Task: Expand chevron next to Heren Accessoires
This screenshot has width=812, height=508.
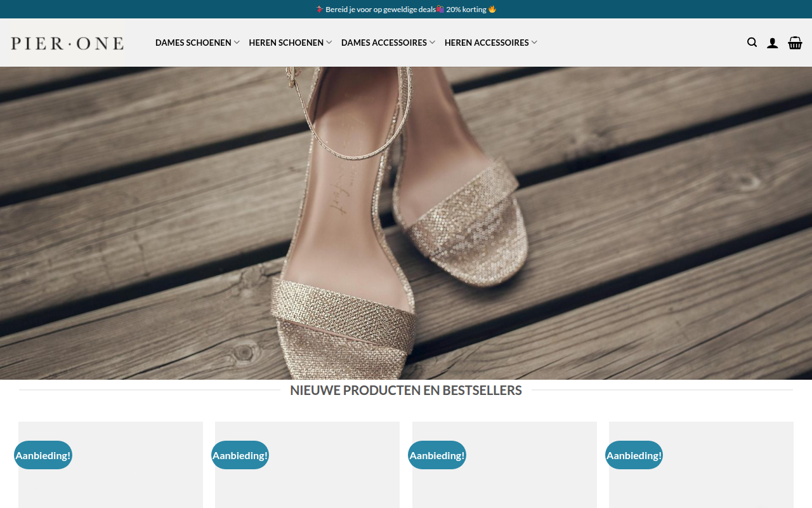Action: [534, 43]
